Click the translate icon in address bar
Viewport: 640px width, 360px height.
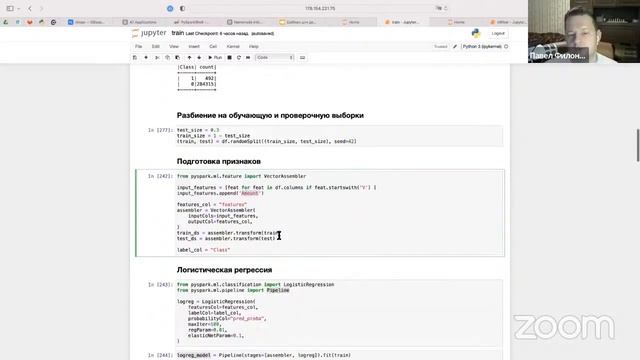[x=438, y=8]
